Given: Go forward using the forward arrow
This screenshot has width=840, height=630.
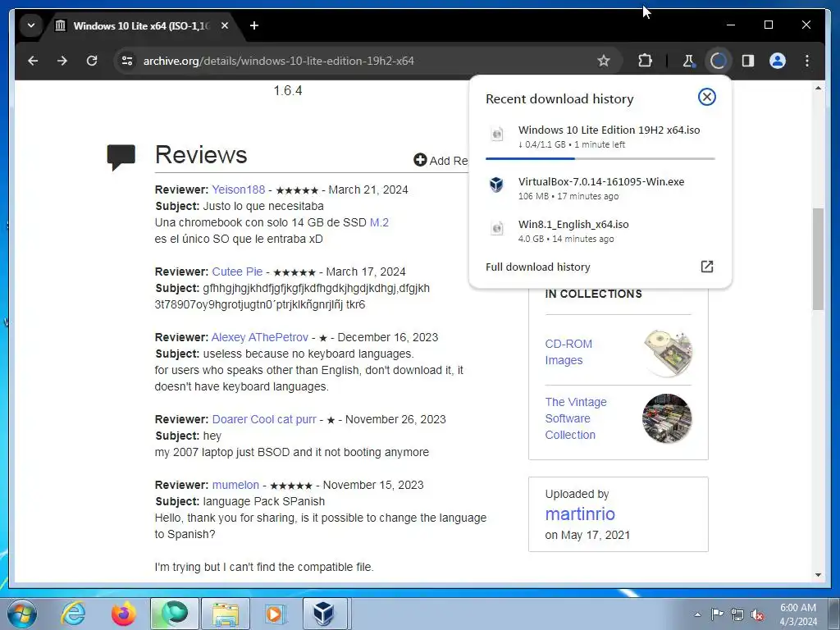Looking at the screenshot, I should pyautogui.click(x=62, y=61).
